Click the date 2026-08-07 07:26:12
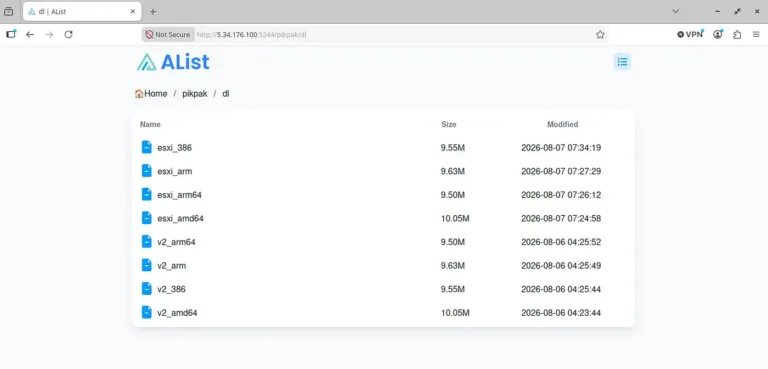 tap(561, 195)
